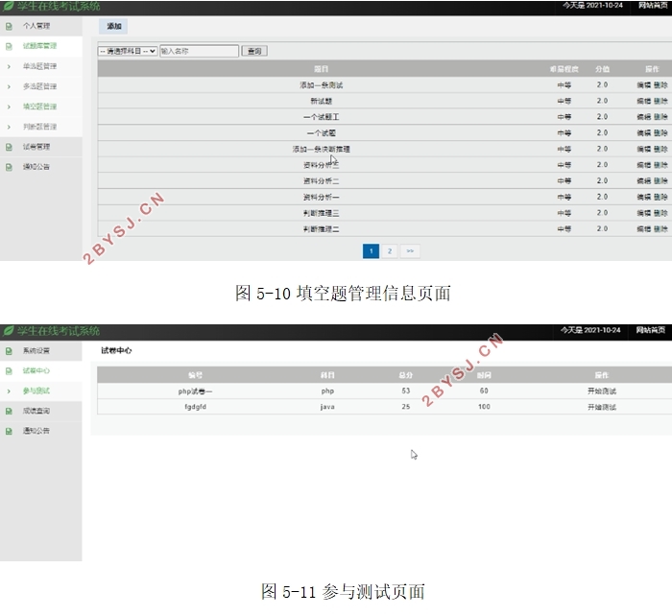Click the 通知公告 icon in the Figure 5-11 sidebar
The image size is (672, 616).
click(9, 432)
